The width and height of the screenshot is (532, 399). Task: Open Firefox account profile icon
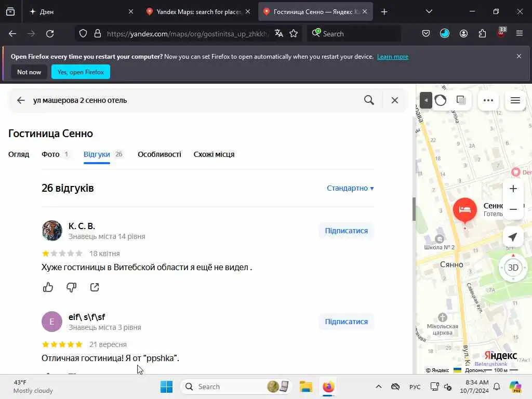pos(463,34)
